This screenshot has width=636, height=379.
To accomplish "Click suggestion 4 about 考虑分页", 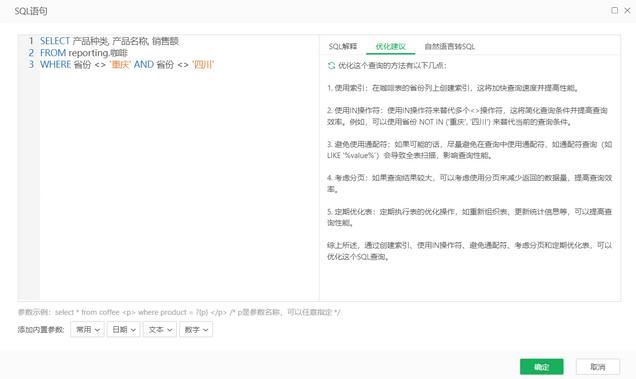I will (469, 183).
